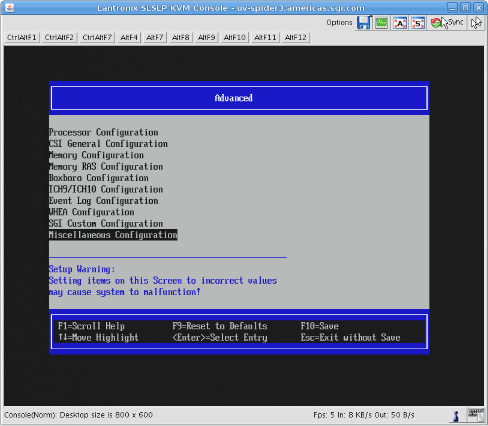Send the AltF12 hotkey

[295, 37]
